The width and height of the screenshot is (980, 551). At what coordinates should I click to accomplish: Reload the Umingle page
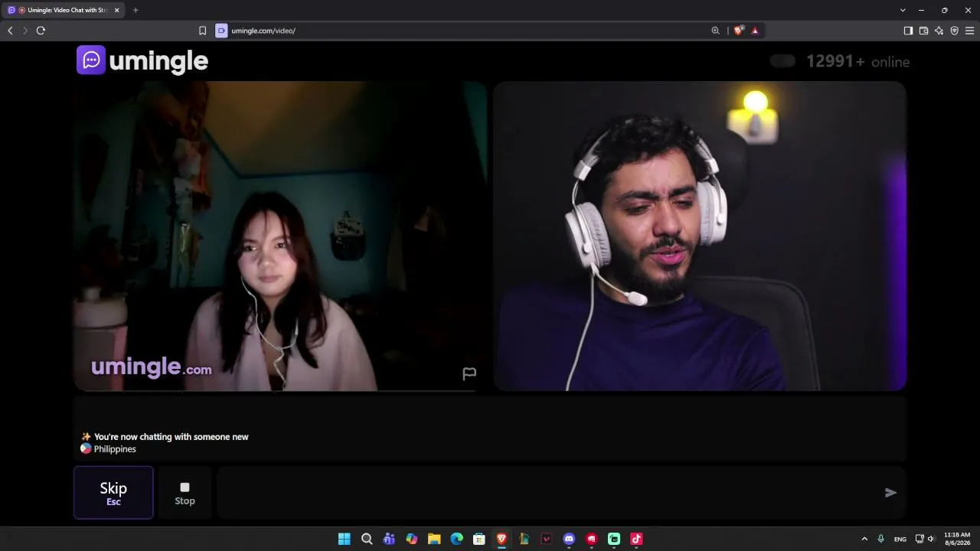(41, 31)
